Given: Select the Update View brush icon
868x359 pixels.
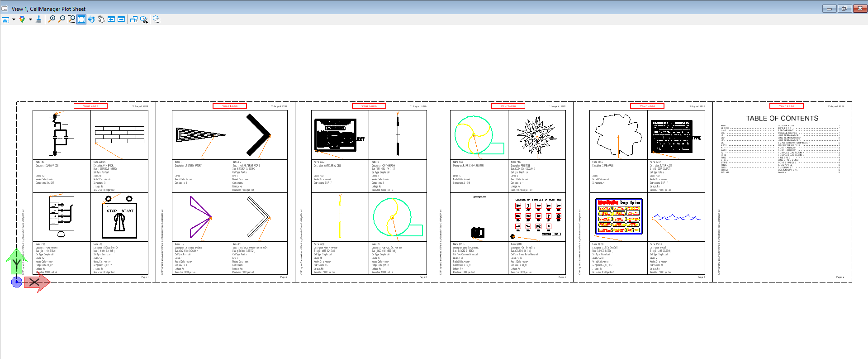Looking at the screenshot, I should pos(39,19).
